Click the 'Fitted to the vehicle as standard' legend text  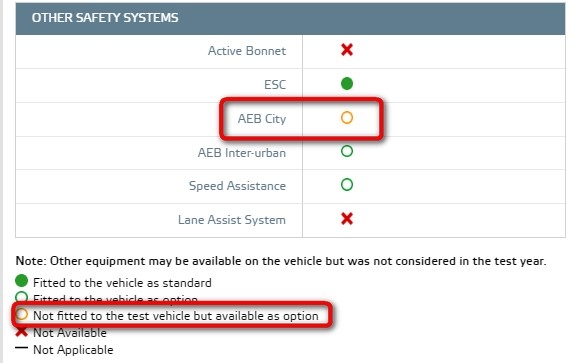coord(122,283)
